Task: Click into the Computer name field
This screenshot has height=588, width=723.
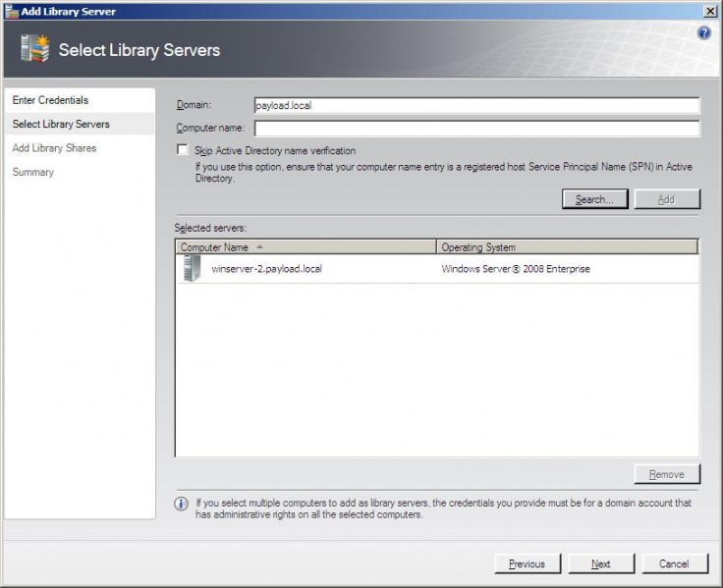Action: click(x=476, y=129)
